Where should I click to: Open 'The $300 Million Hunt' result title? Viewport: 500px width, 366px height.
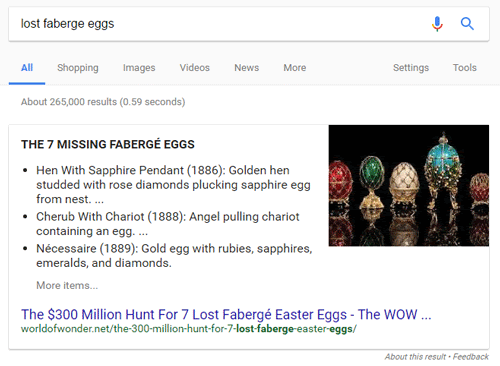pyautogui.click(x=226, y=314)
